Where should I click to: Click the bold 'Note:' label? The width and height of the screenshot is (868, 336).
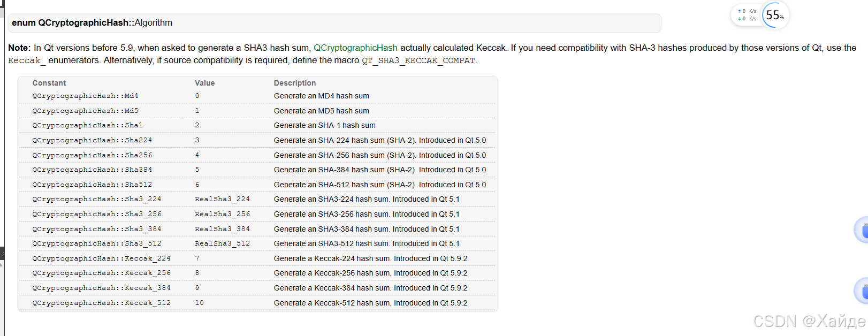click(19, 48)
